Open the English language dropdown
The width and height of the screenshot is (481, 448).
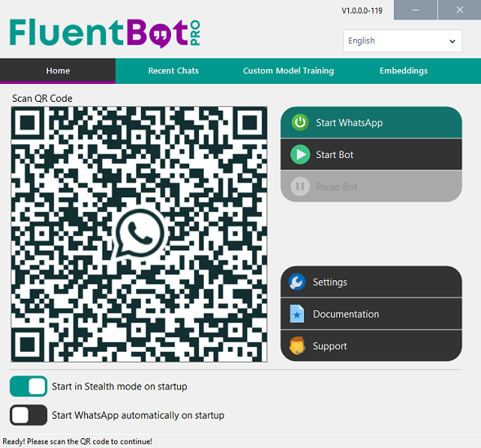[x=403, y=41]
